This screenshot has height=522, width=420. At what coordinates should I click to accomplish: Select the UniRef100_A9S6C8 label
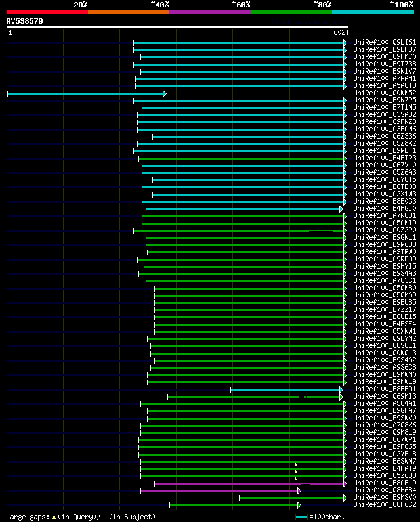pyautogui.click(x=385, y=367)
